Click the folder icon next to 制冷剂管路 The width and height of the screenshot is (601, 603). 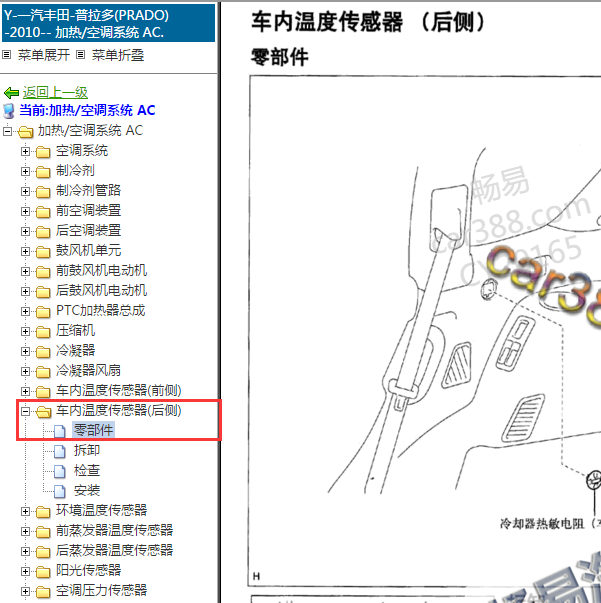coord(43,192)
